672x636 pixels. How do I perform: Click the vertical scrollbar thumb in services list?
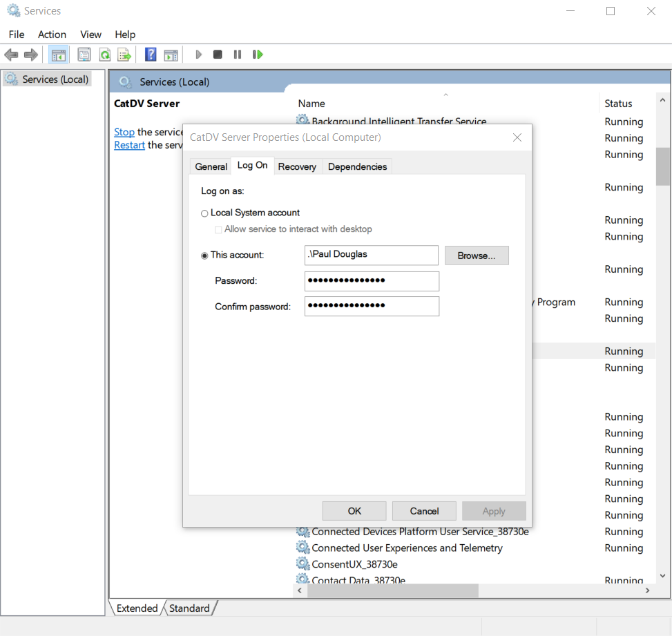pyautogui.click(x=662, y=166)
